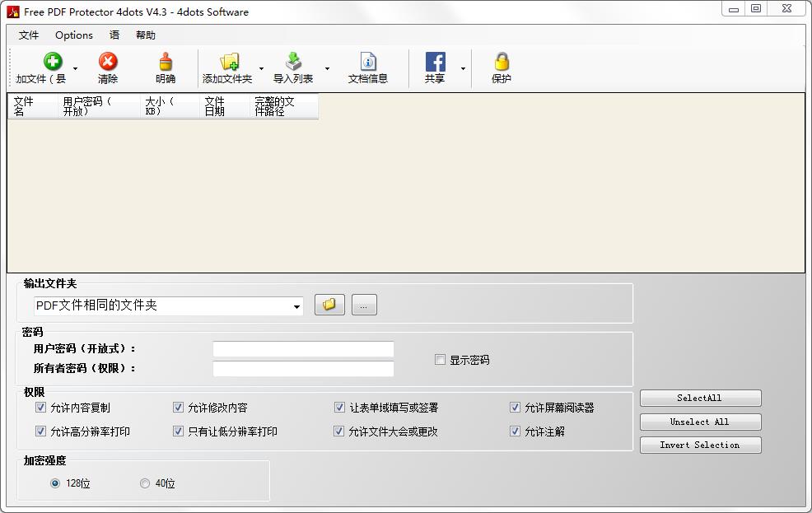812x513 pixels.
Task: Focus the owner password (权限) field
Action: 303,369
